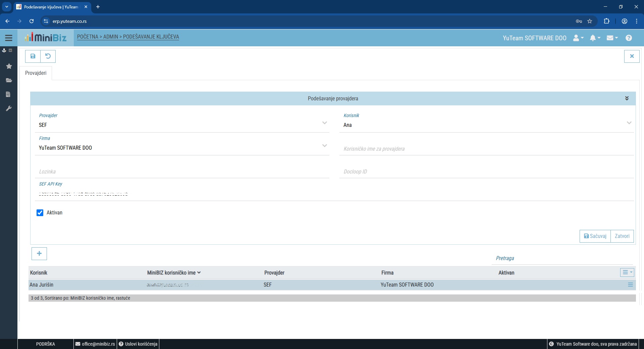
Task: Reload the page in browser
Action: point(32,21)
